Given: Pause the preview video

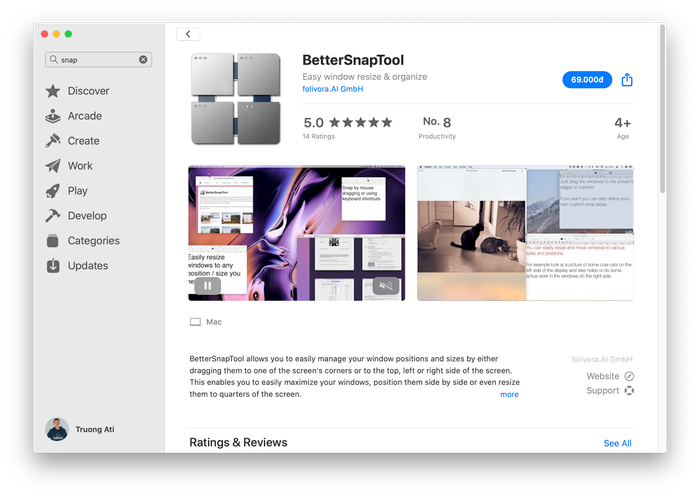Looking at the screenshot, I should pyautogui.click(x=208, y=286).
